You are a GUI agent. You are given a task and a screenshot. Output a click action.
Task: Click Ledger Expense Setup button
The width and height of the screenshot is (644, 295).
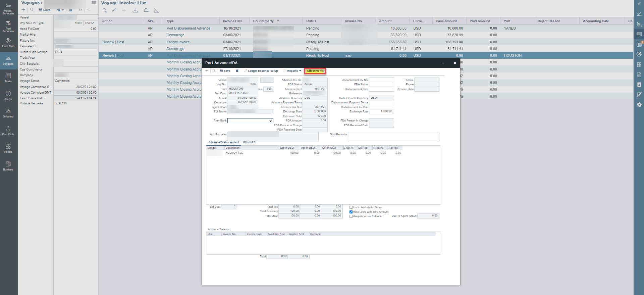tap(261, 71)
